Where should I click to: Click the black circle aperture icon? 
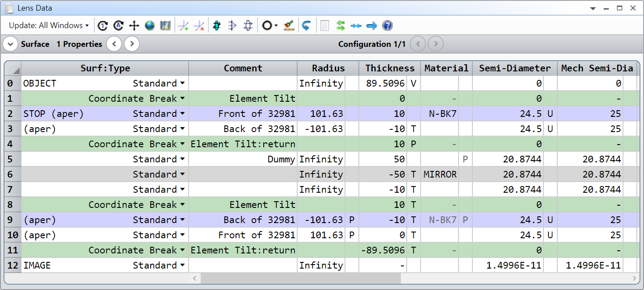tap(267, 26)
